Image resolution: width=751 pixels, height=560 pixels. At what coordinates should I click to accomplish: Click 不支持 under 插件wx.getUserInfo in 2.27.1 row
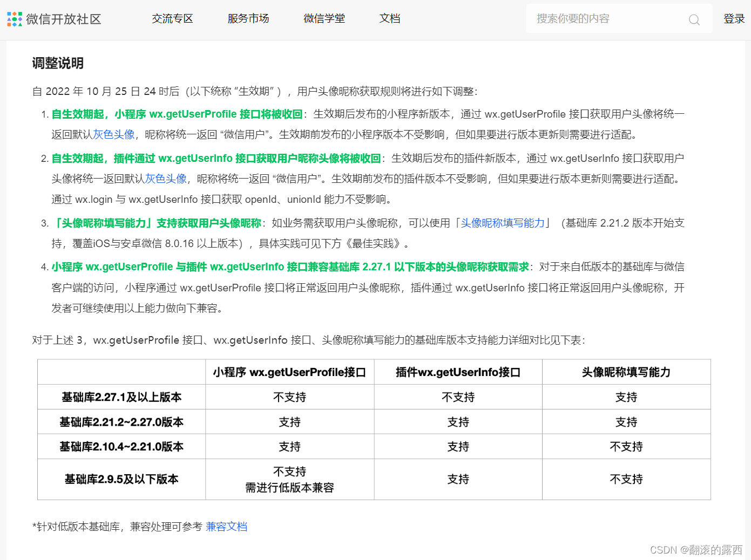click(x=458, y=397)
